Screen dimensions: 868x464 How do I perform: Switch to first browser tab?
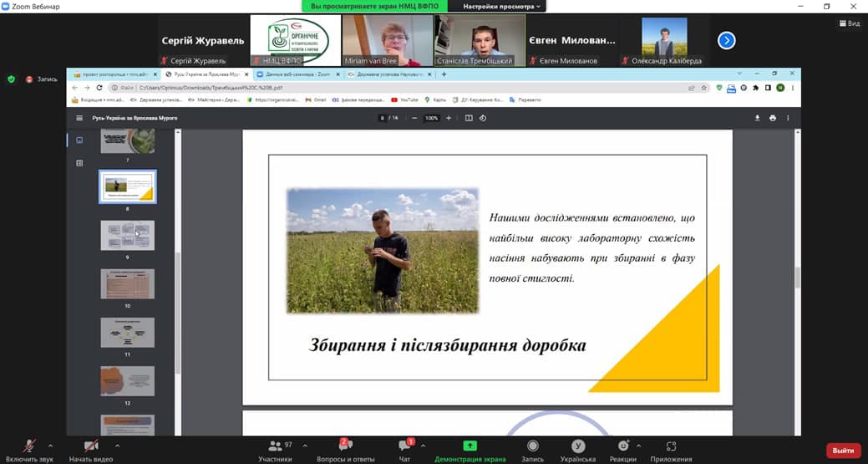115,74
